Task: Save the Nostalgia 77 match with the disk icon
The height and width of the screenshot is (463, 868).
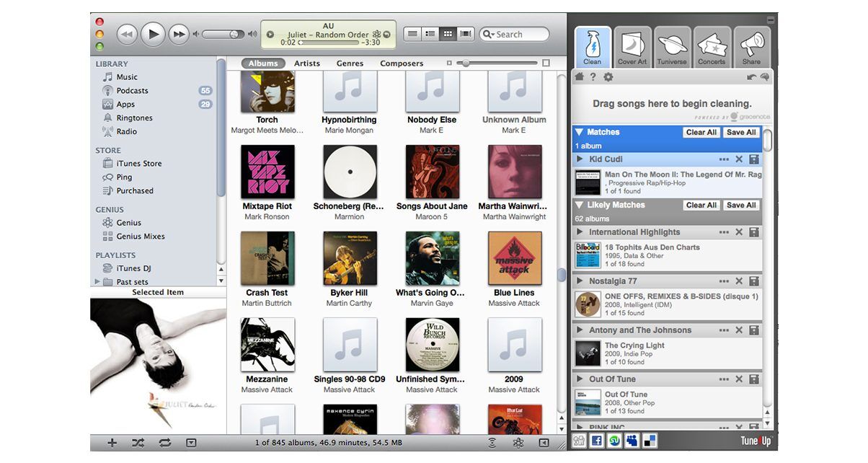Action: (x=753, y=281)
